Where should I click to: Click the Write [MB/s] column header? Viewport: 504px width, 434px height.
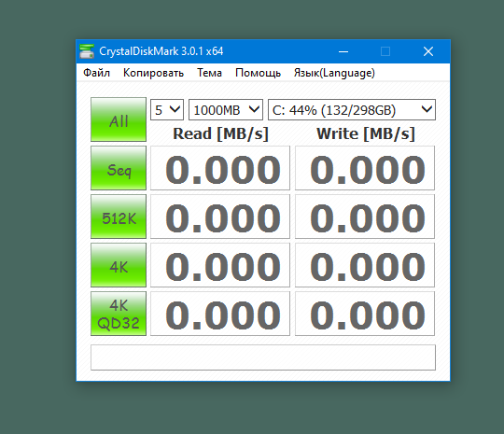pos(366,133)
